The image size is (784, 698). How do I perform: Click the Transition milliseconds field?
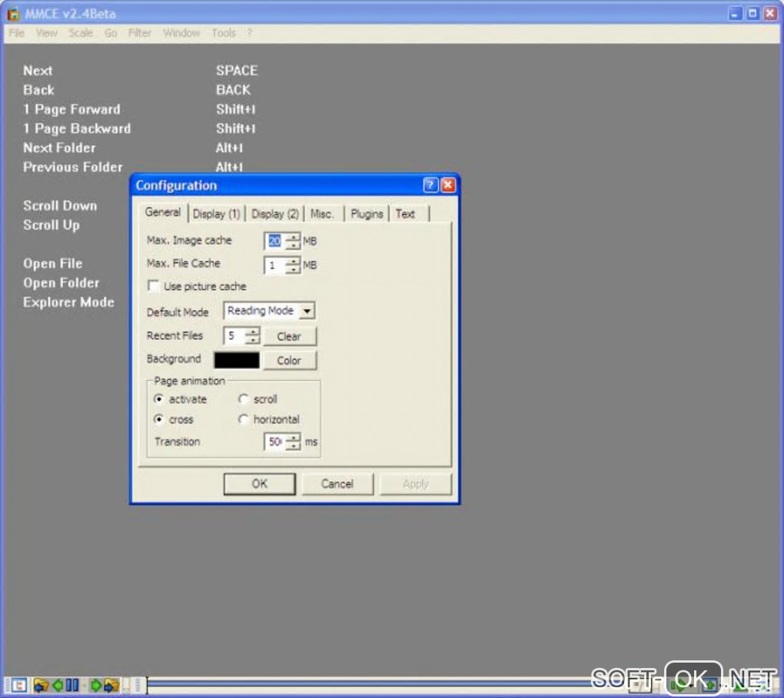275,442
